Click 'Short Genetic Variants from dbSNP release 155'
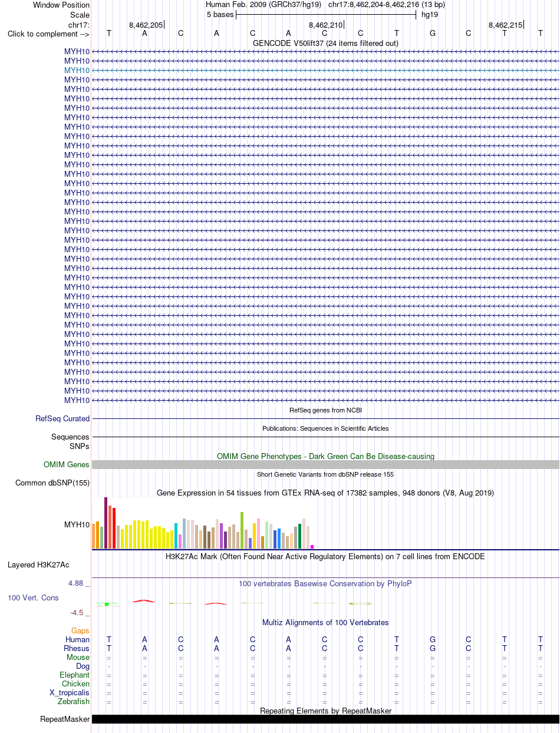 (325, 474)
